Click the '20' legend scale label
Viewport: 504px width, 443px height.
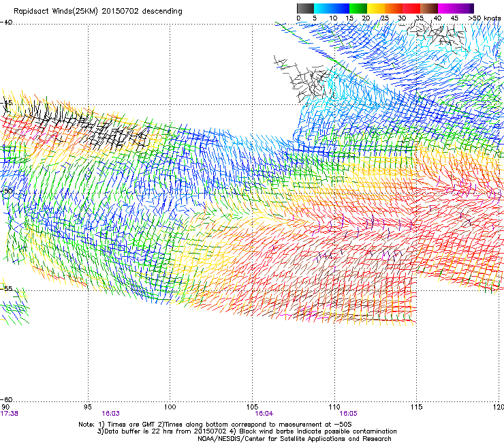click(x=366, y=18)
